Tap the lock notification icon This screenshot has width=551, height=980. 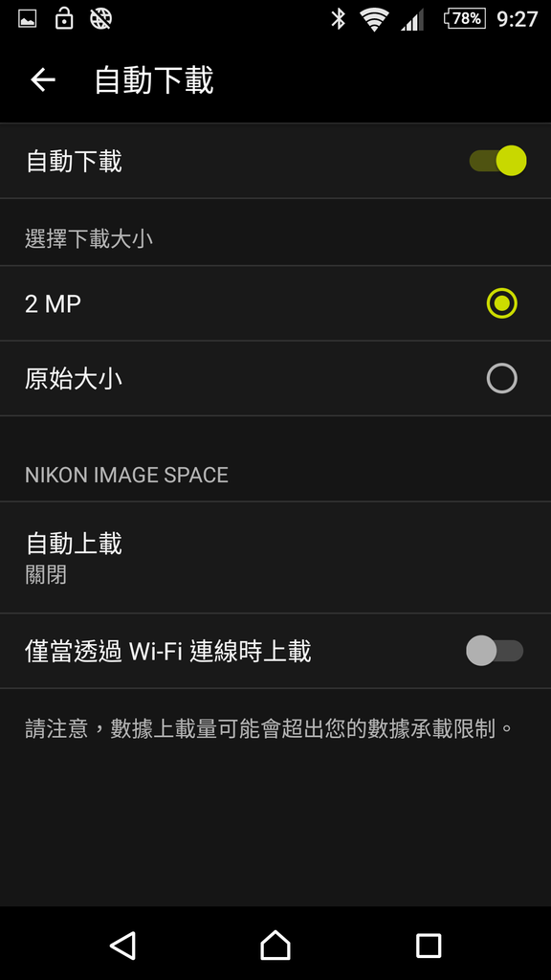tap(64, 19)
